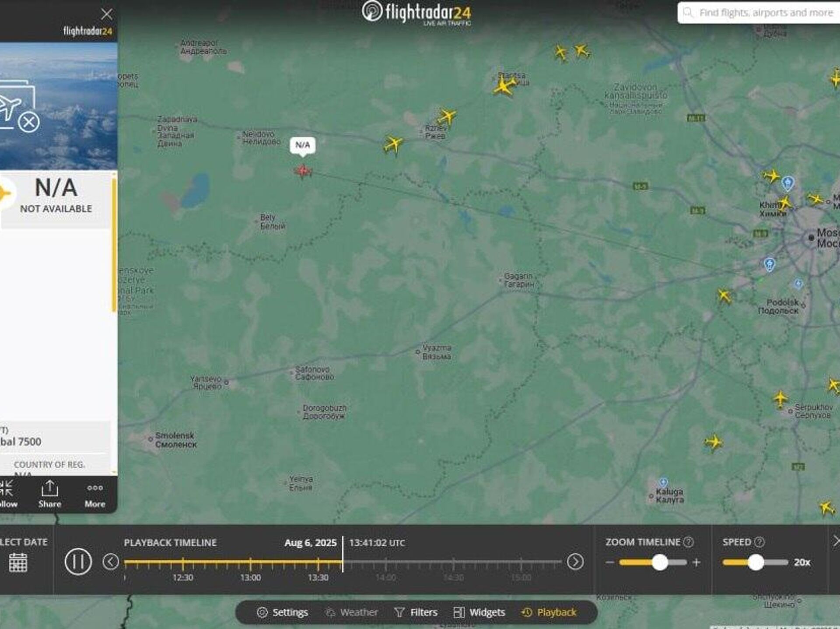This screenshot has height=629, width=840.
Task: Click the Speed slider handle
Action: 756,562
